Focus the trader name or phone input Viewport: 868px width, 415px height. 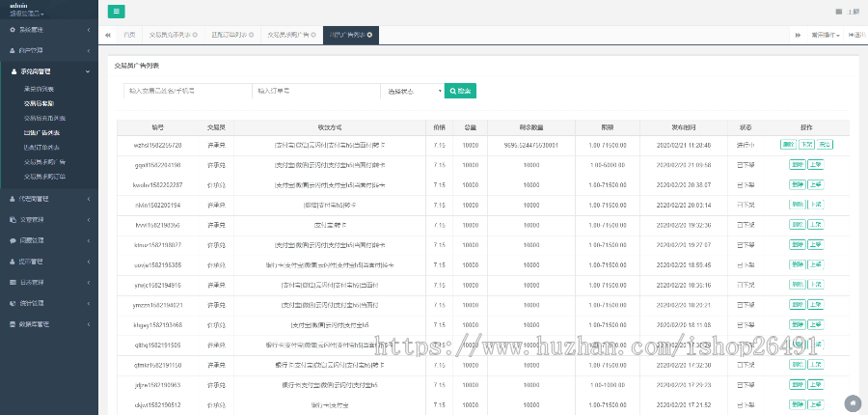pyautogui.click(x=188, y=91)
